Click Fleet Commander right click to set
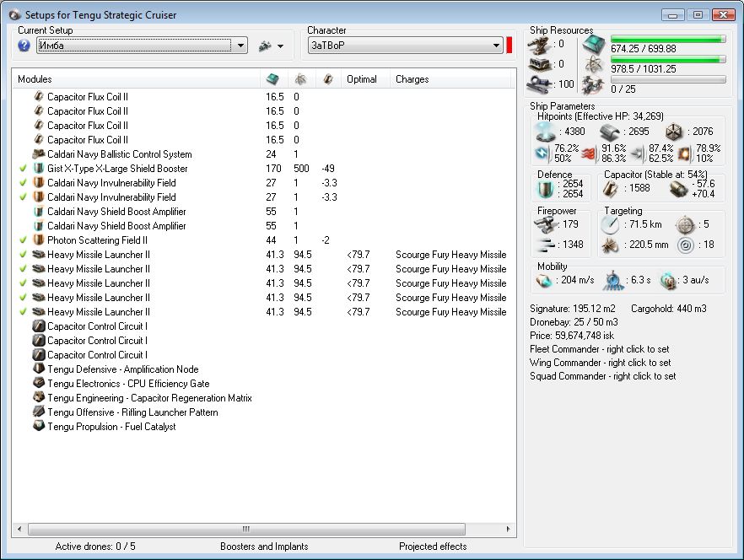The image size is (744, 560). coord(599,349)
